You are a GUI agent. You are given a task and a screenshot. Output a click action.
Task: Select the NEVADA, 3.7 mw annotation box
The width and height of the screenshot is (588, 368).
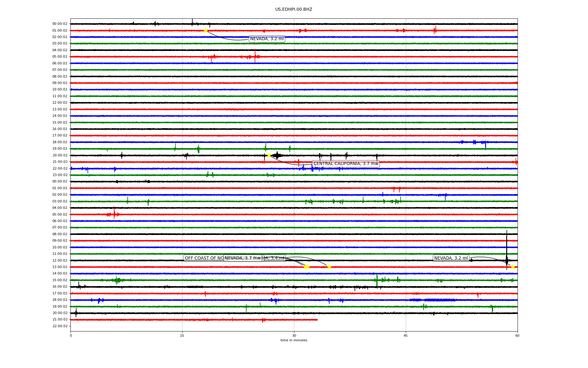243,258
